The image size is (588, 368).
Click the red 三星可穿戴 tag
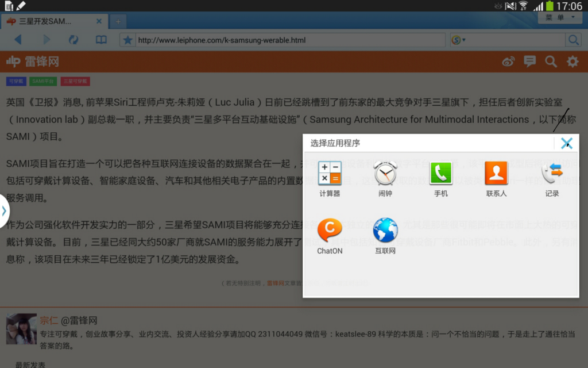click(x=75, y=81)
